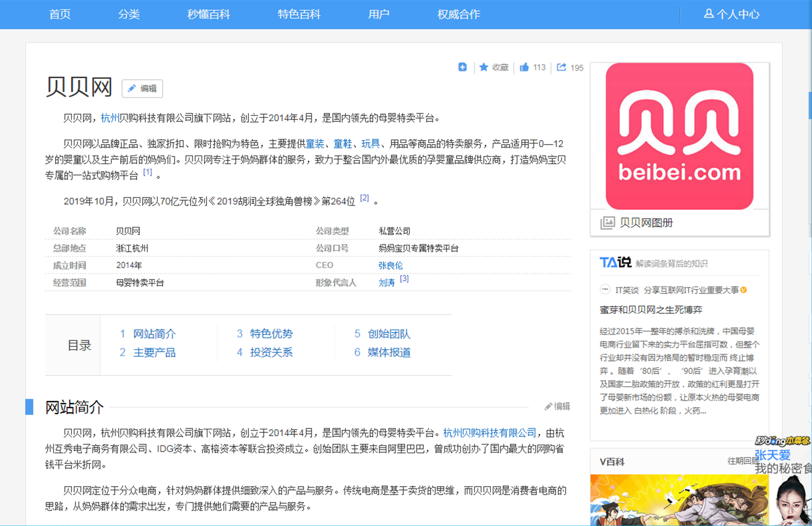This screenshot has height=526, width=812.
Task: Follow the 杭州 link in the intro
Action: [110, 118]
